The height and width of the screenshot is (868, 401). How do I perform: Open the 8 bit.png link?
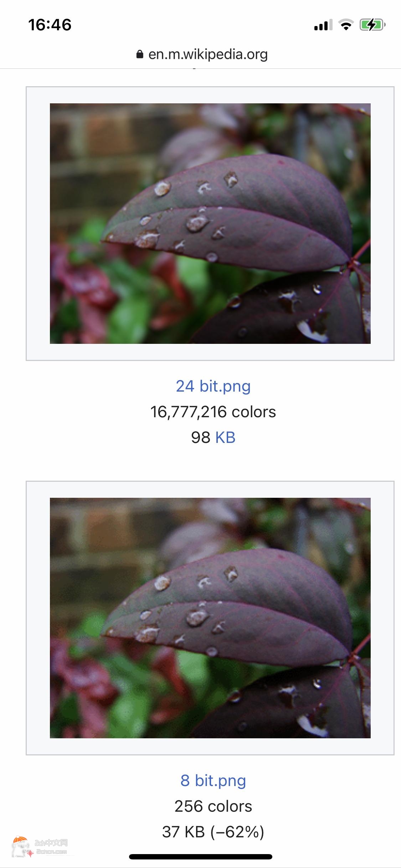[213, 781]
